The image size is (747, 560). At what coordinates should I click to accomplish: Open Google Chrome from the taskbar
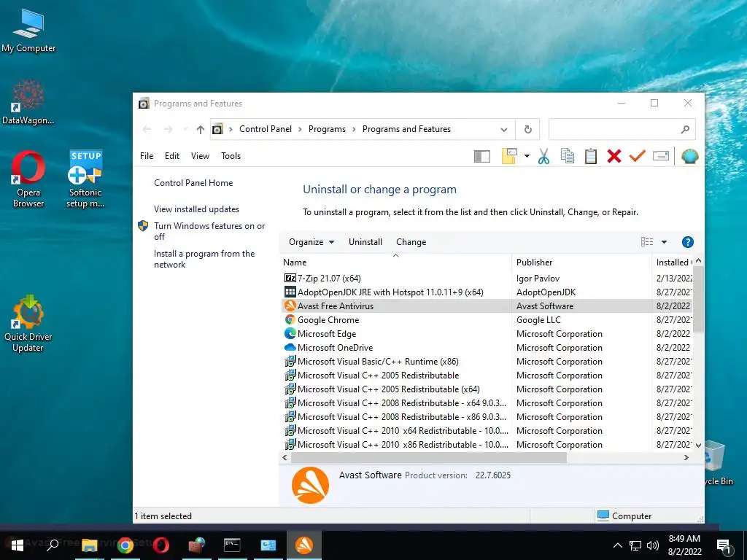point(125,545)
